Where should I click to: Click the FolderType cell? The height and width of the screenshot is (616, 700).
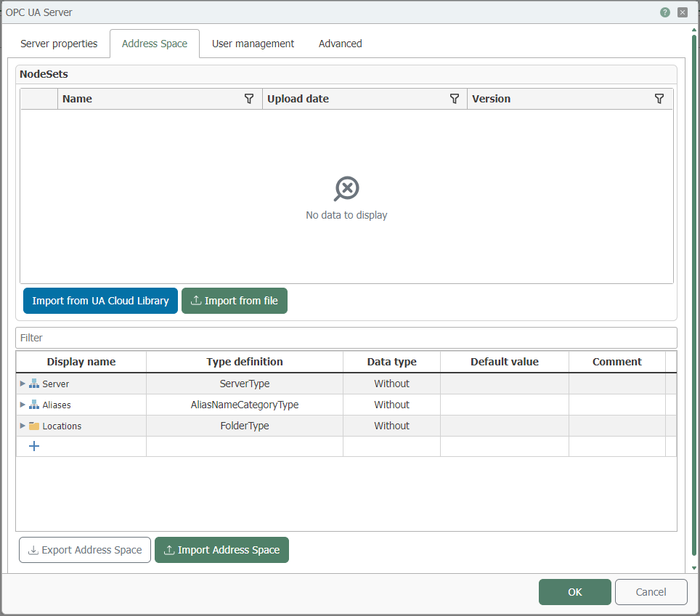245,426
